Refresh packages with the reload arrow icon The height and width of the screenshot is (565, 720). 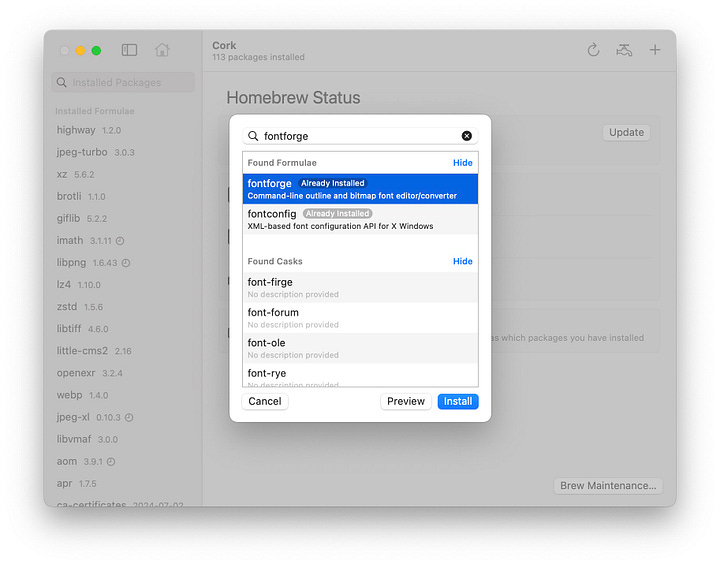click(593, 50)
